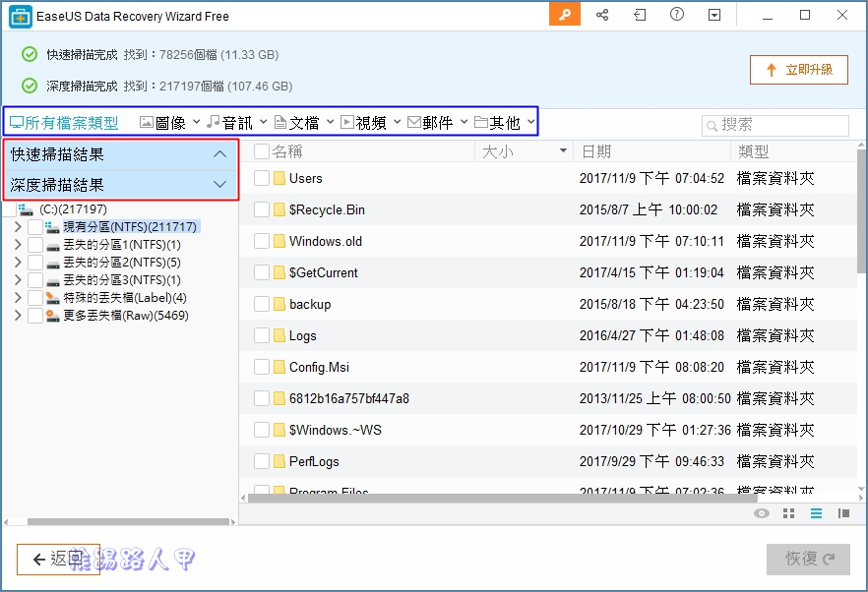Select the 所有檔案類型 filter tab

tap(64, 122)
